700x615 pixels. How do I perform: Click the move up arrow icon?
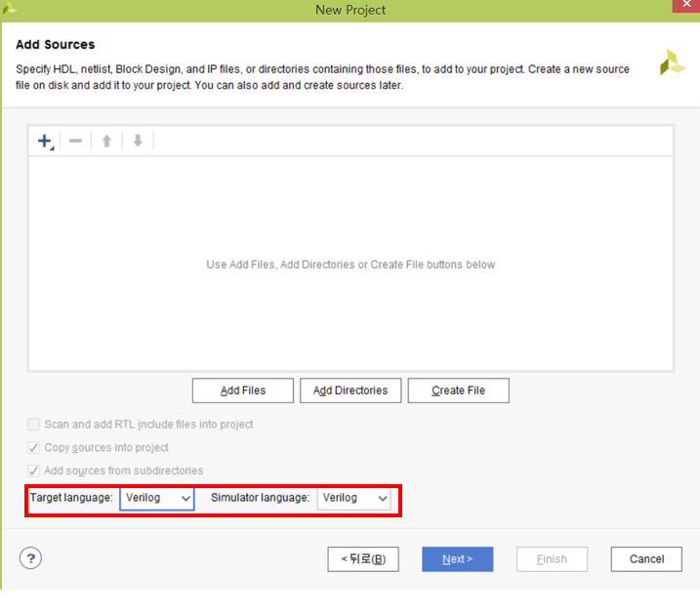[106, 141]
